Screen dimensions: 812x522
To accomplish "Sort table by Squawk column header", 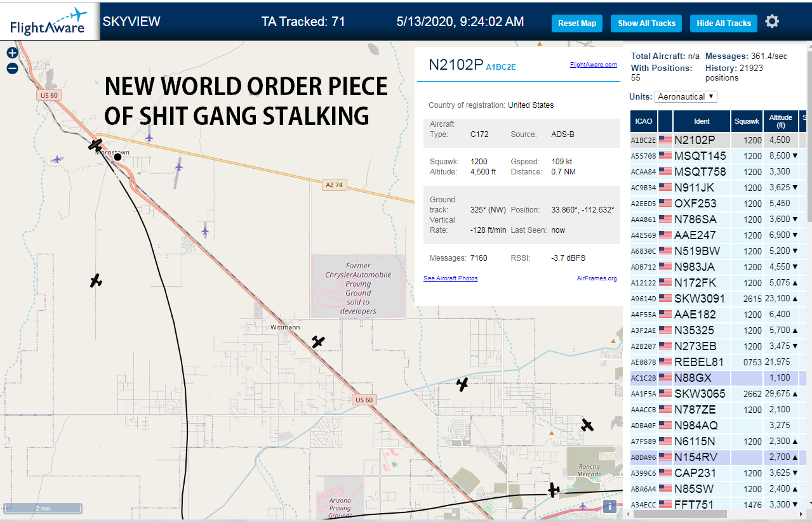I will pyautogui.click(x=747, y=121).
